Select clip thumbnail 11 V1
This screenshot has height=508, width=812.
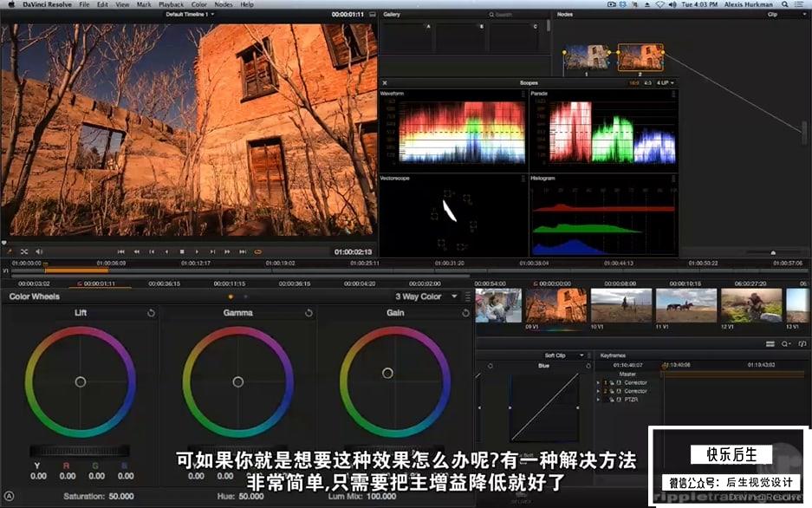686,305
